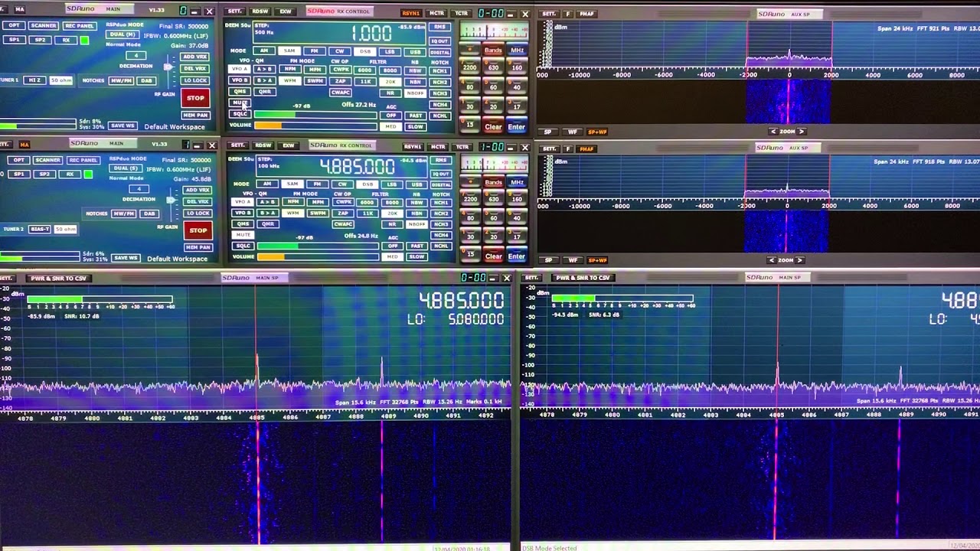Open DUAL (M) RSPduo mode selector
Screen dimensions: 980x551
(x=123, y=34)
